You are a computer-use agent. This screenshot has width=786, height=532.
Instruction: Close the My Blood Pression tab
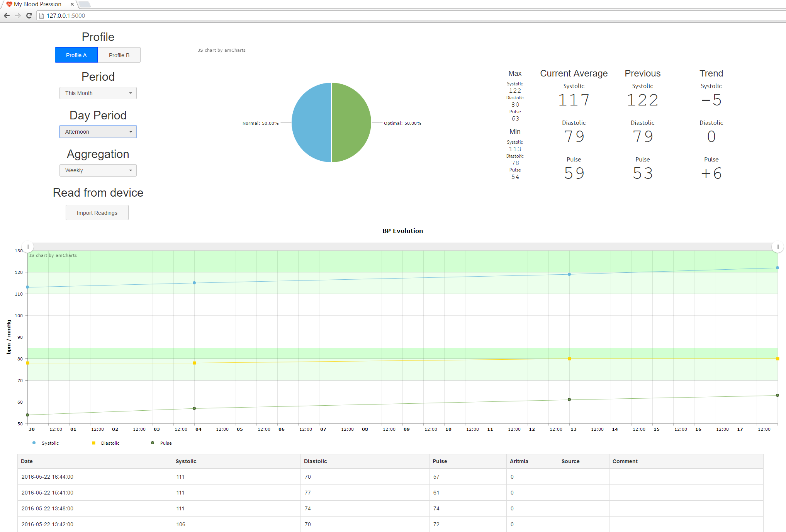(x=72, y=4)
